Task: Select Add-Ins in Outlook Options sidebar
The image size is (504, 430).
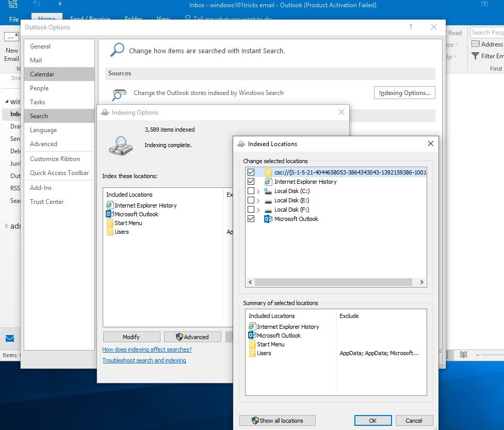Action: click(59, 188)
